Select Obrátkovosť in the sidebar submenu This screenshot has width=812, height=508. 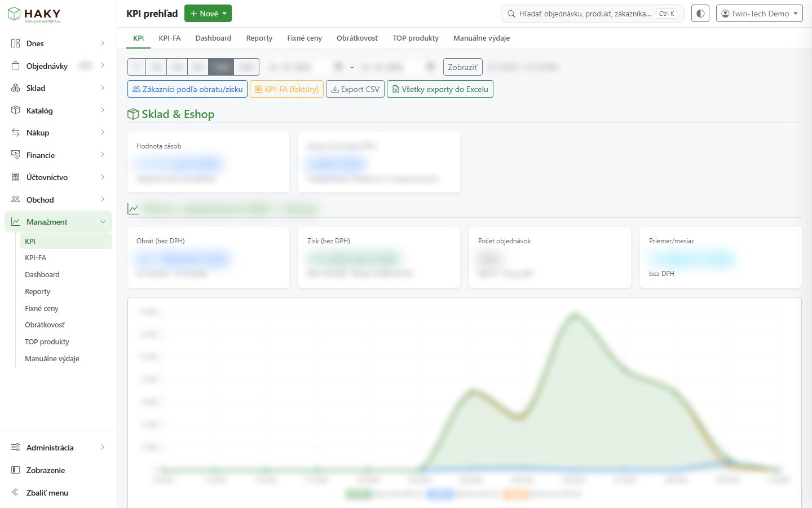(x=66, y=325)
